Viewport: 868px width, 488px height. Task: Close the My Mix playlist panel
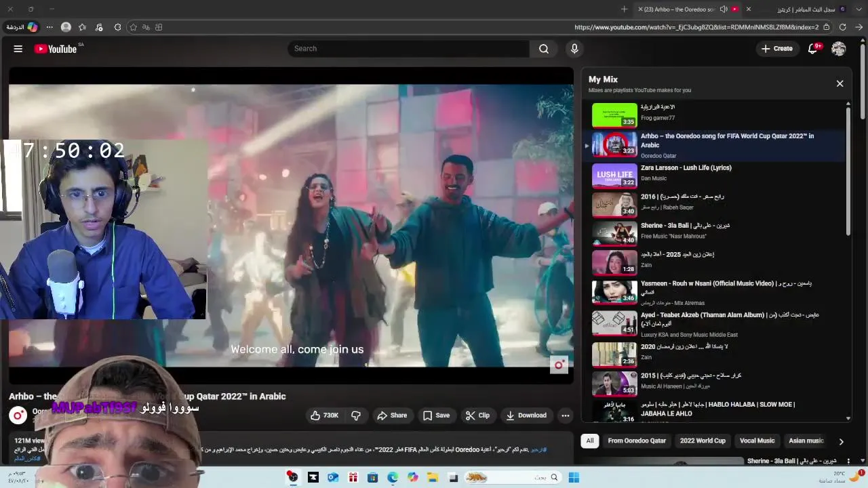click(x=840, y=83)
